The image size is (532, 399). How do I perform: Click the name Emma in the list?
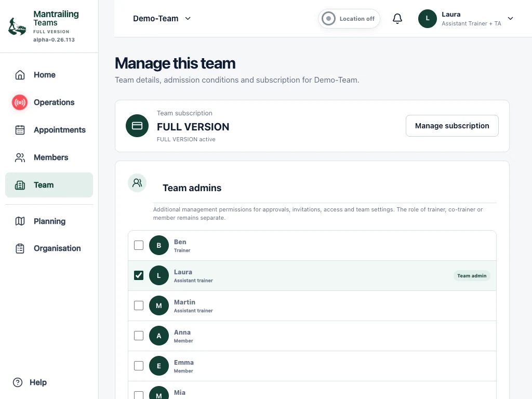[183, 362]
